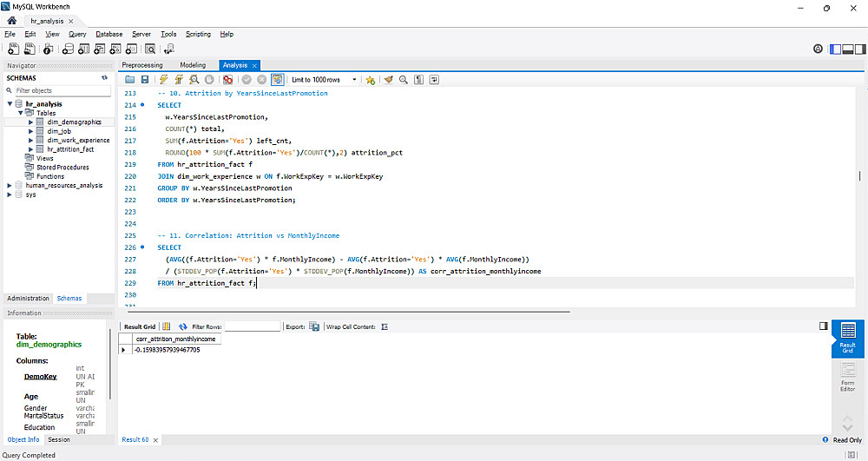Viewport: 868px width, 461px height.
Task: Toggle Wrap Cell Content in the result grid
Action: click(x=385, y=326)
